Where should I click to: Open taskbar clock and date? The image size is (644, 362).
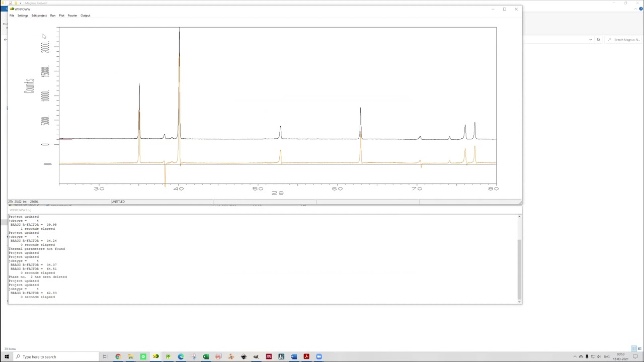(x=620, y=356)
